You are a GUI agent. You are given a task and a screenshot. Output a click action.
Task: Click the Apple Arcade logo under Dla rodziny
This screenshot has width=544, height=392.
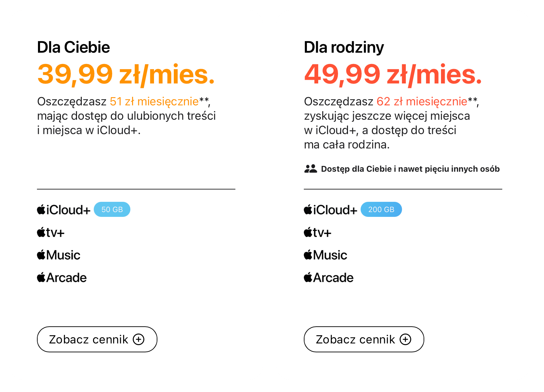point(328,277)
